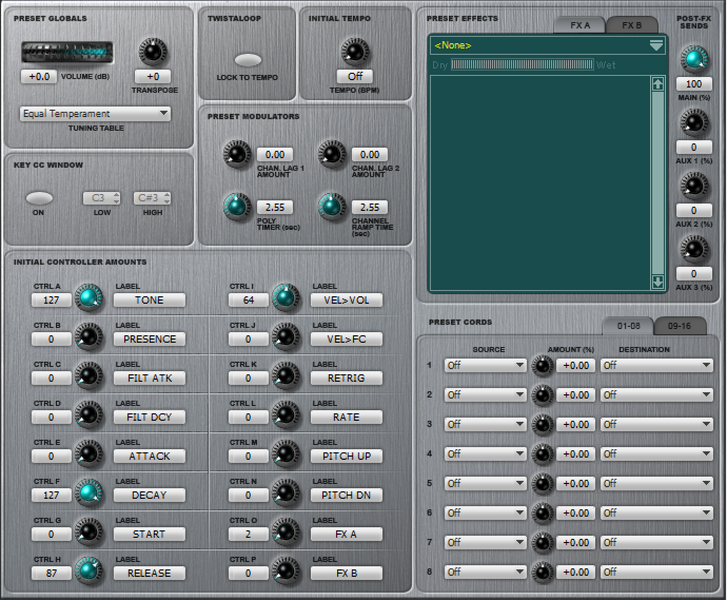
Task: Click the PITCH DN label field
Action: click(346, 495)
